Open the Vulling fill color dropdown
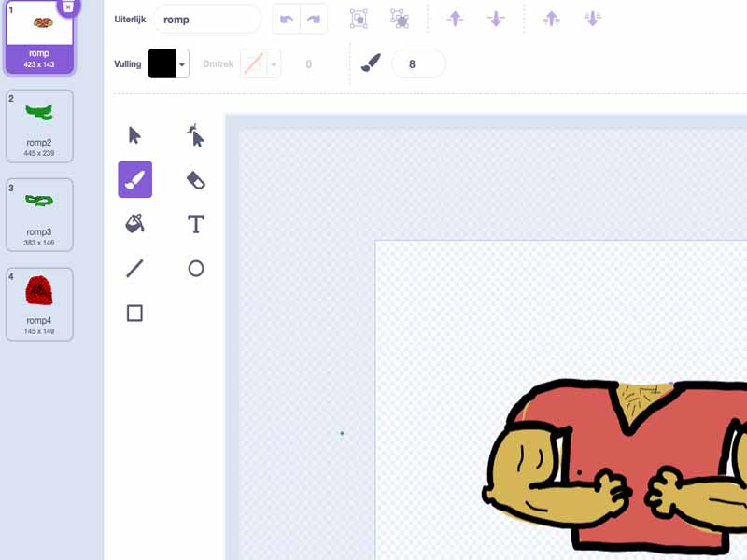The image size is (747, 560). point(183,63)
